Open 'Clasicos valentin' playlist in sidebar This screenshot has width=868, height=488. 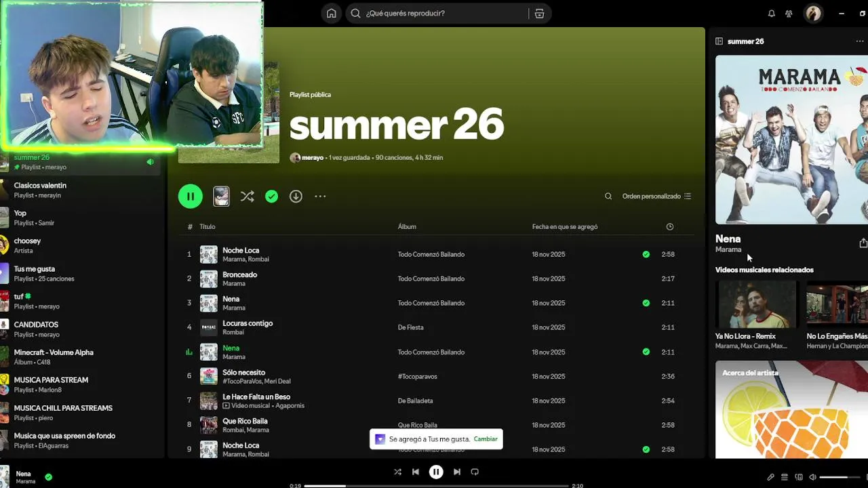click(x=81, y=190)
